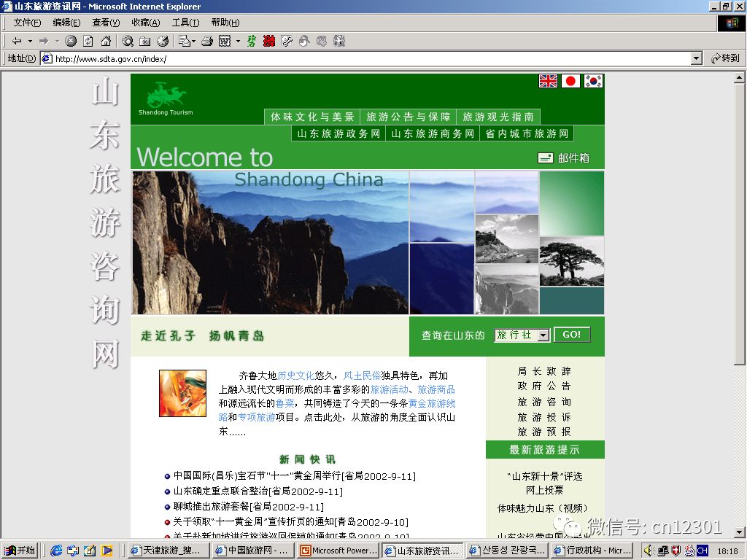
Task: Refresh the page with Refresh icon
Action: coord(88,41)
